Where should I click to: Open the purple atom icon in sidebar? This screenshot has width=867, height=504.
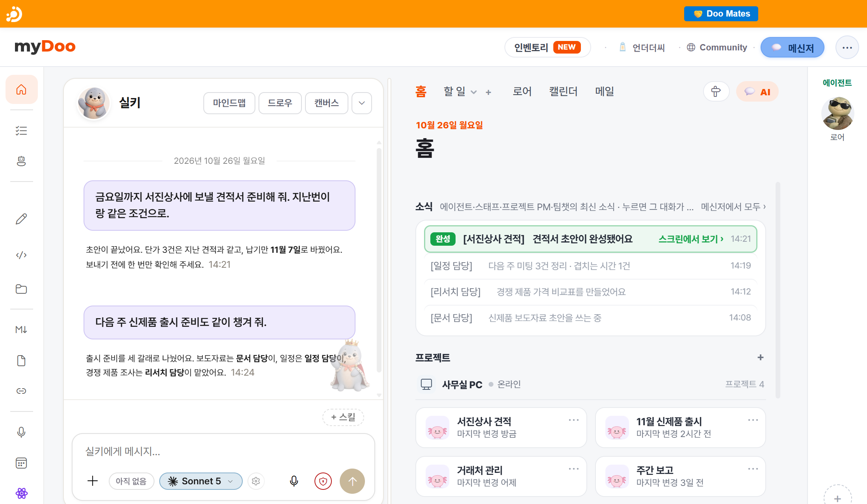tap(21, 493)
